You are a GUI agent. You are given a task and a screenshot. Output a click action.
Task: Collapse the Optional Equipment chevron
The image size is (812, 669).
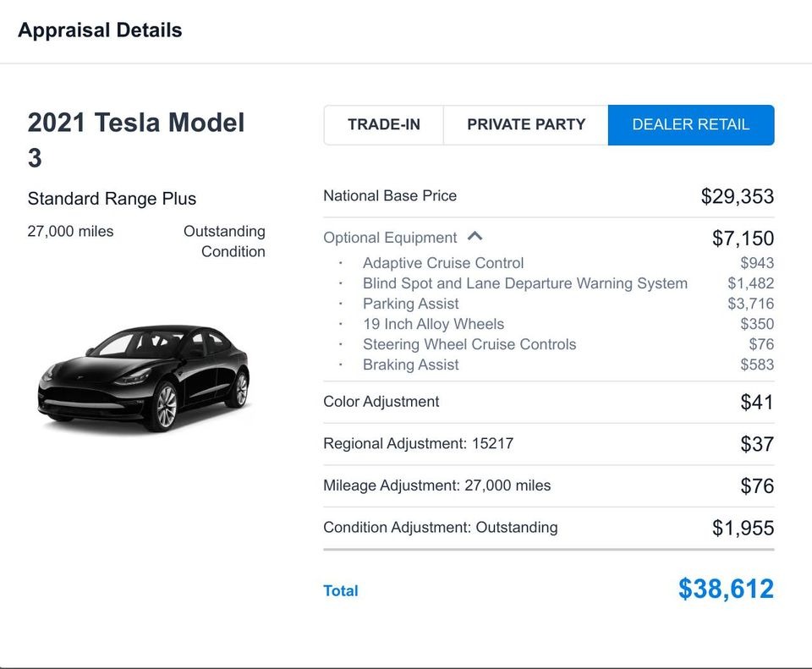pyautogui.click(x=475, y=237)
